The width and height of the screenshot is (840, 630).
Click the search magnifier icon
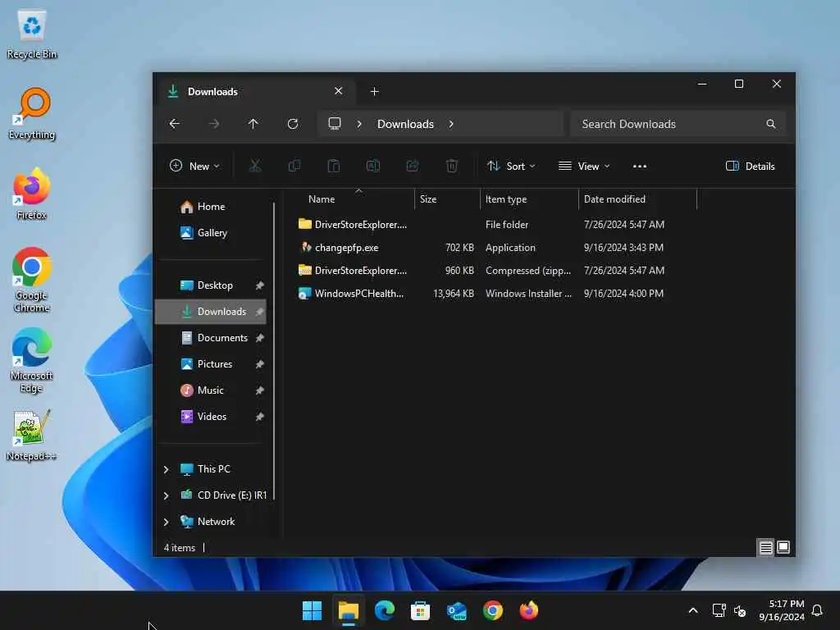tap(771, 125)
